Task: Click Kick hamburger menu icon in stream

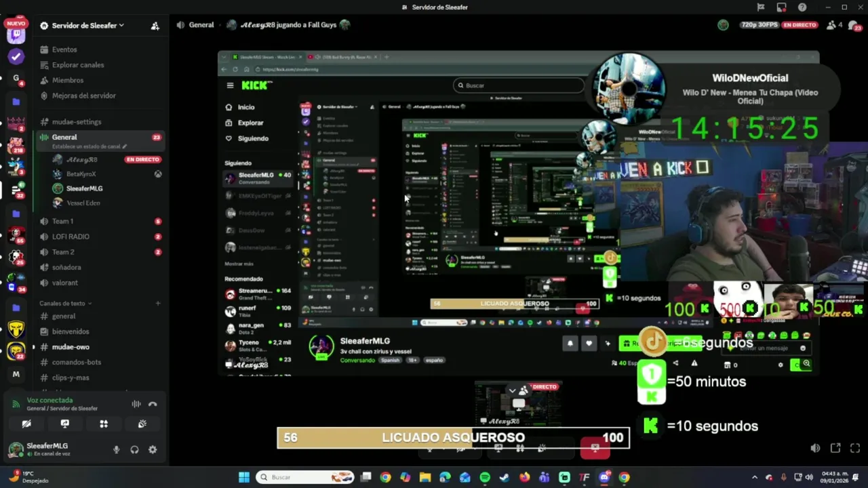Action: tap(230, 85)
